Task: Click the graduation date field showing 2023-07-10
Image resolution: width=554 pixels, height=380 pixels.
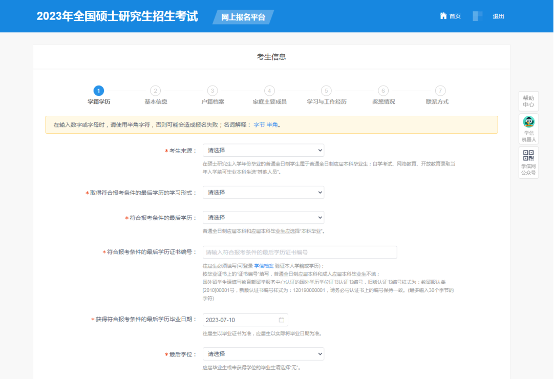Action: [x=245, y=320]
